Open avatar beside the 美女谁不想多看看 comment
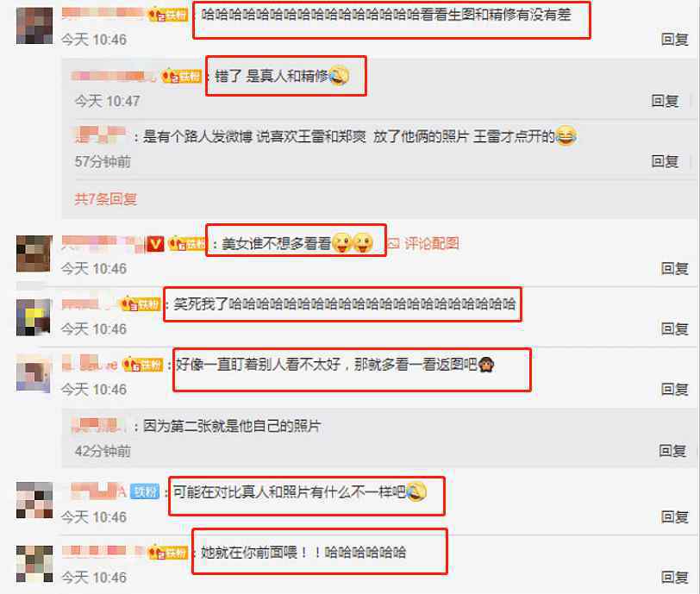 point(34,253)
